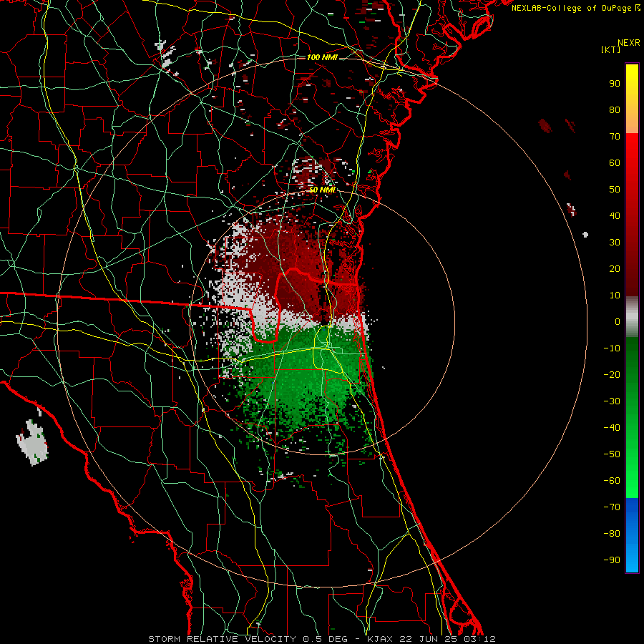Click the 50 NMI range ring label
Screen dimensions: 644x644
(x=321, y=190)
